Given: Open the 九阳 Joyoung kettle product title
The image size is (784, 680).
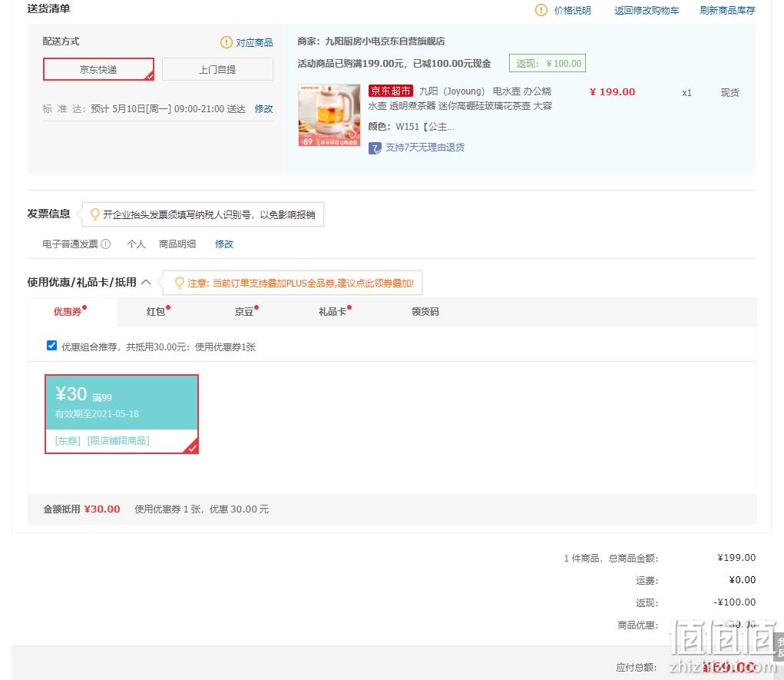Looking at the screenshot, I should pos(460,98).
